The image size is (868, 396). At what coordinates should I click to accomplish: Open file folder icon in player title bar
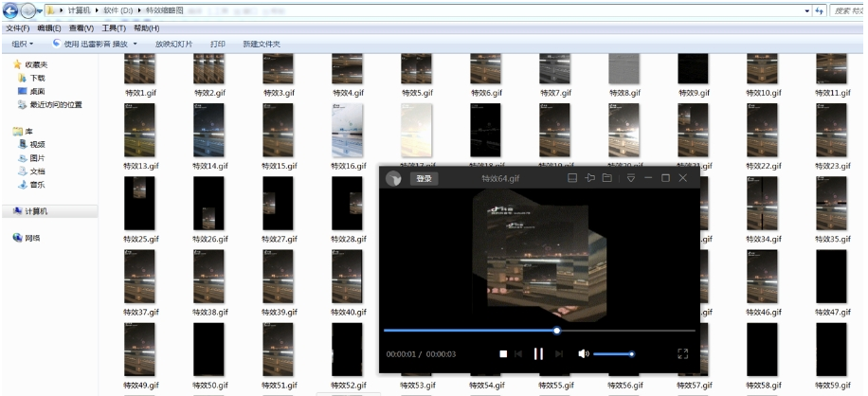click(606, 178)
